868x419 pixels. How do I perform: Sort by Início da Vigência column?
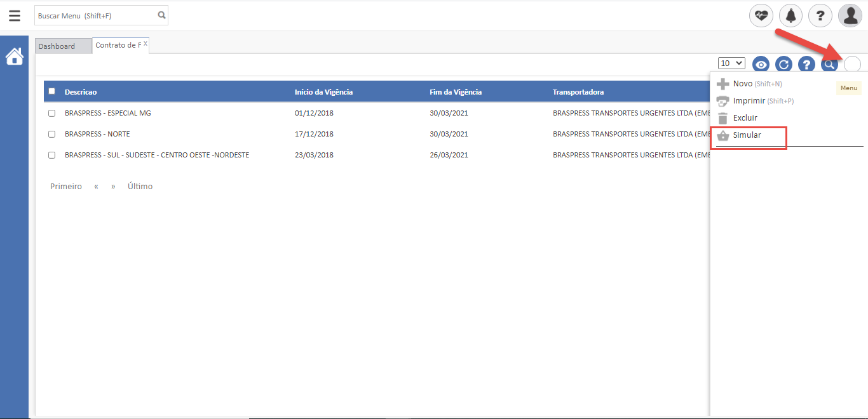[323, 92]
